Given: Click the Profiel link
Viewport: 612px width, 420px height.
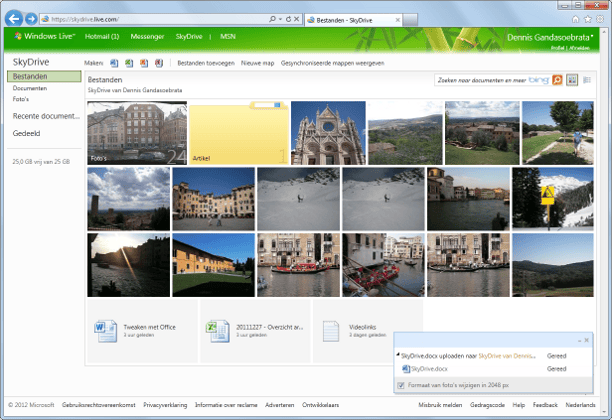Looking at the screenshot, I should pos(558,48).
